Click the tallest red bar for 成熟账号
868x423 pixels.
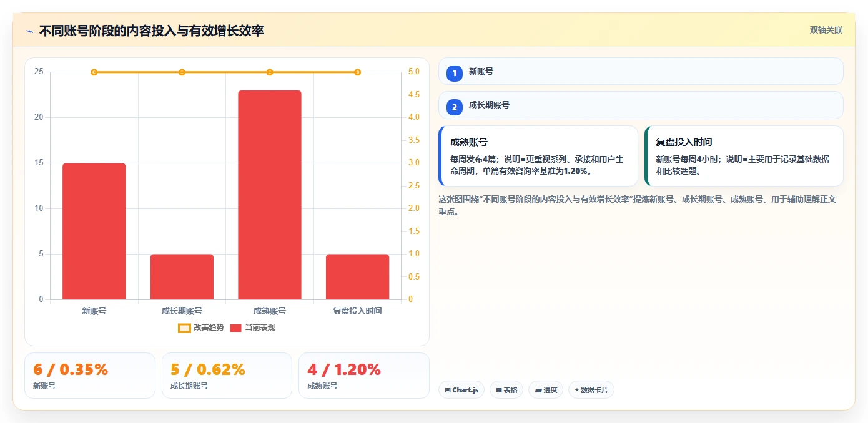270,195
